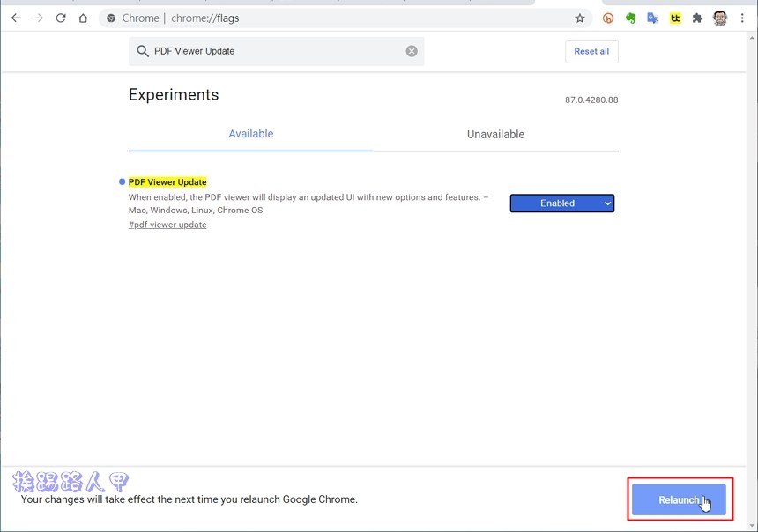The height and width of the screenshot is (532, 758).
Task: Reload the chrome flags page
Action: (61, 18)
